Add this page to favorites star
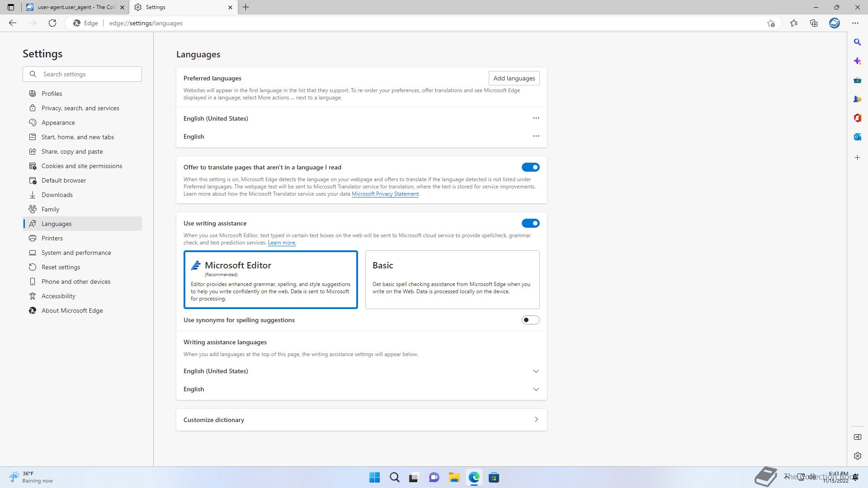The width and height of the screenshot is (868, 488). [771, 23]
